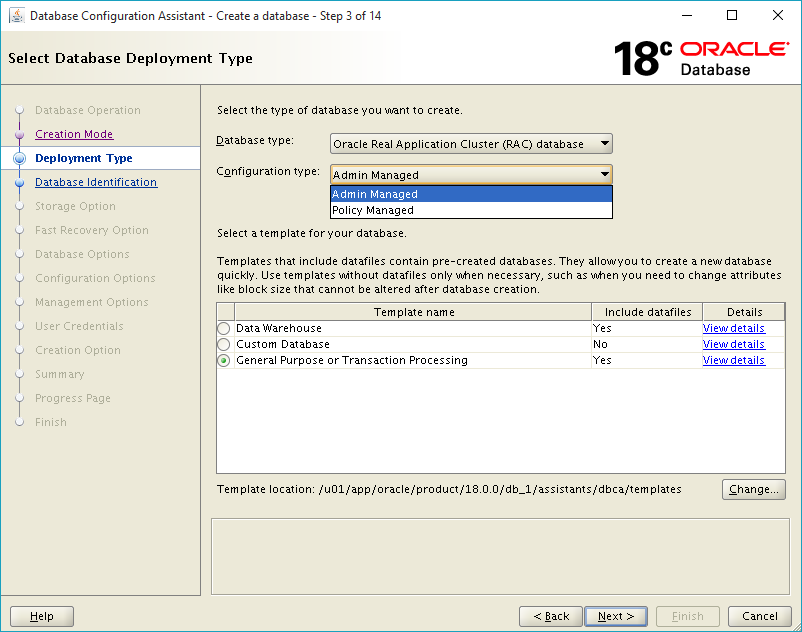Click the Database Operation step label
802x632 pixels.
point(88,110)
